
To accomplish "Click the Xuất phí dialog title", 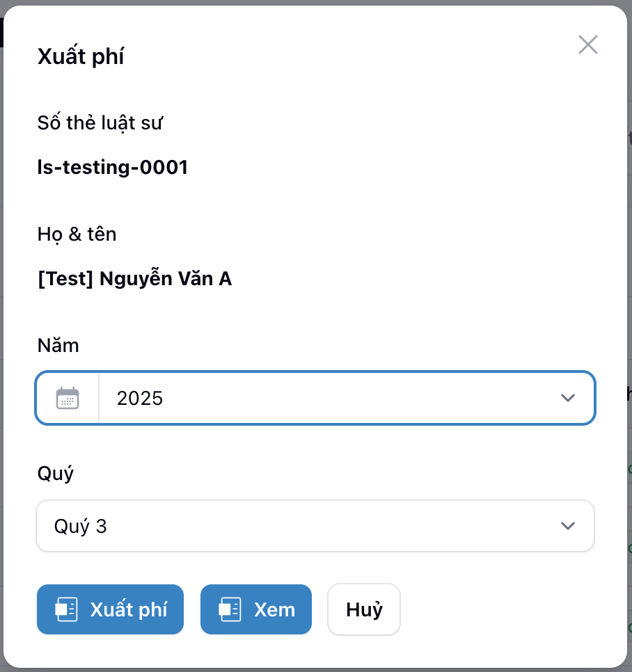I will [x=81, y=56].
